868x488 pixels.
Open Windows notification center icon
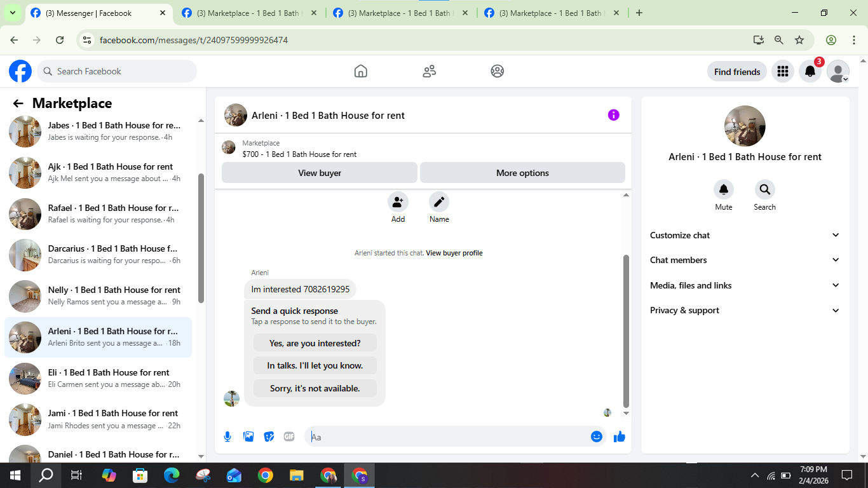pos(847,475)
